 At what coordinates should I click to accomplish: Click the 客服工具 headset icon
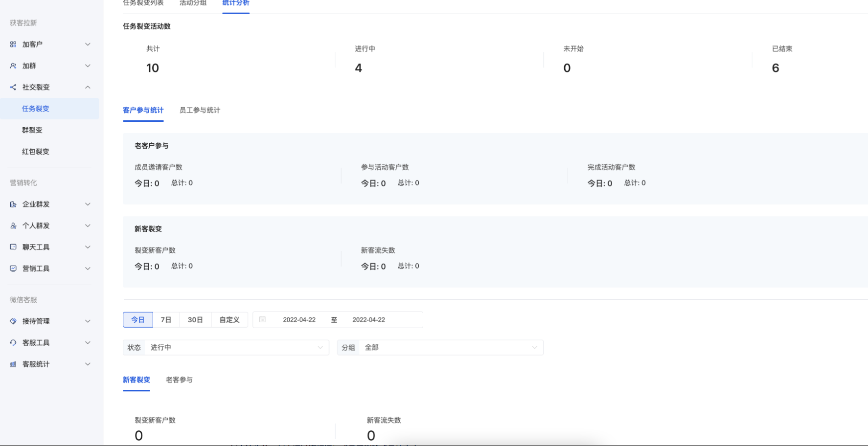point(13,343)
